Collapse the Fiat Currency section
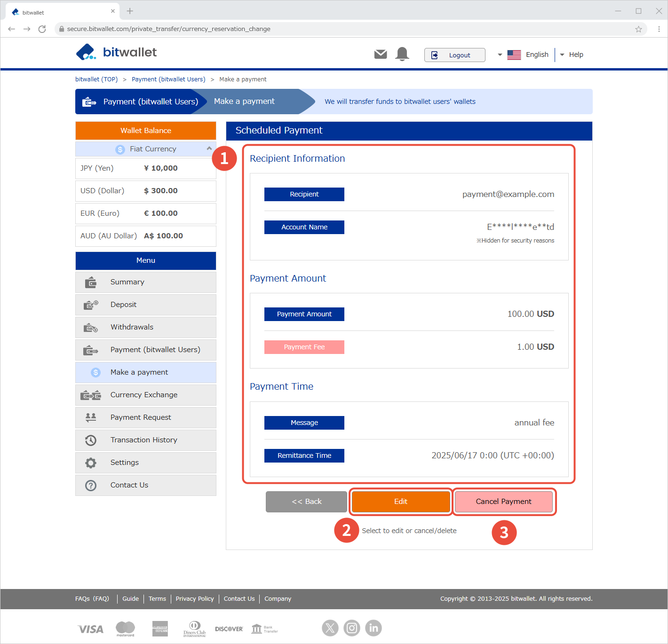Screen dimensions: 668x644 click(209, 149)
